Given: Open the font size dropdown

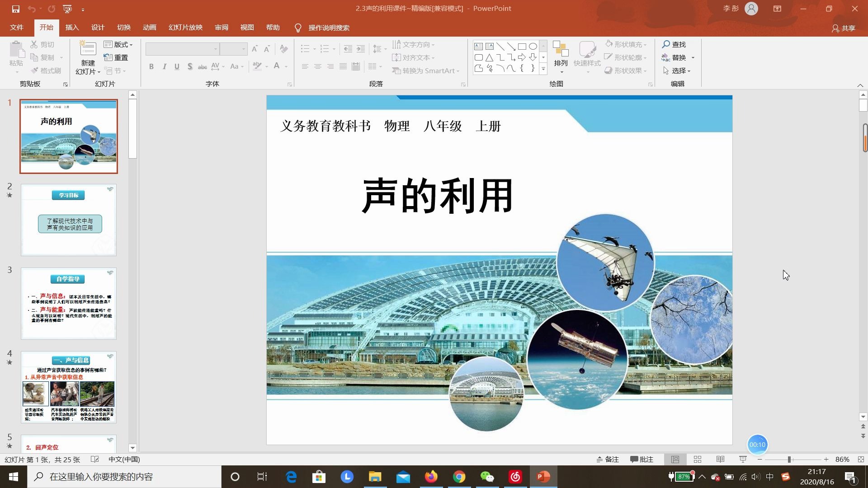Looking at the screenshot, I should tap(244, 48).
